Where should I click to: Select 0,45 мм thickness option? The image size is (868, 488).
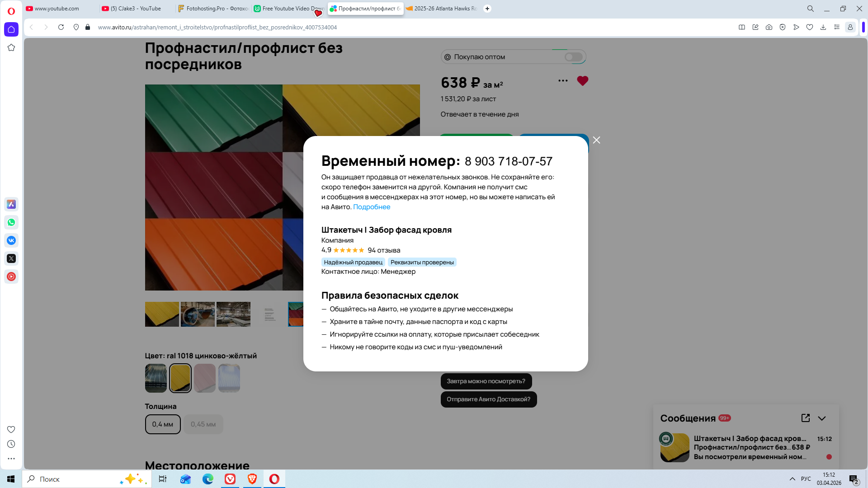[x=203, y=424]
